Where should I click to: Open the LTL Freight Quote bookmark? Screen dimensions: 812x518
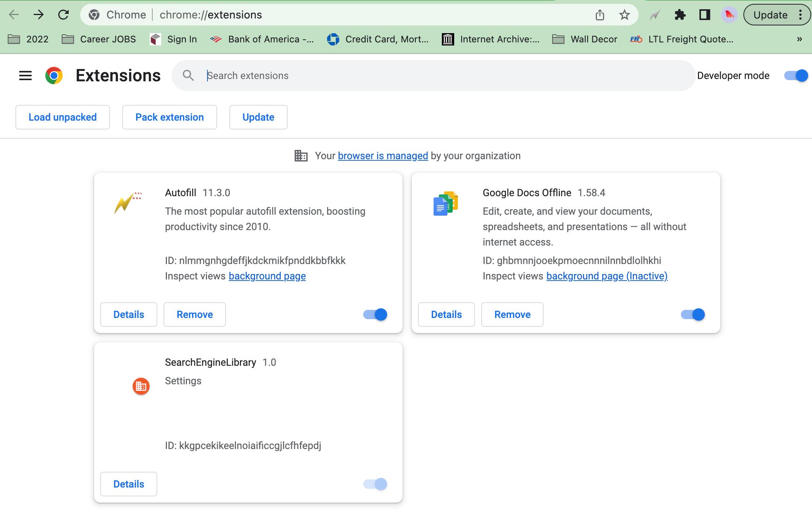tap(682, 39)
